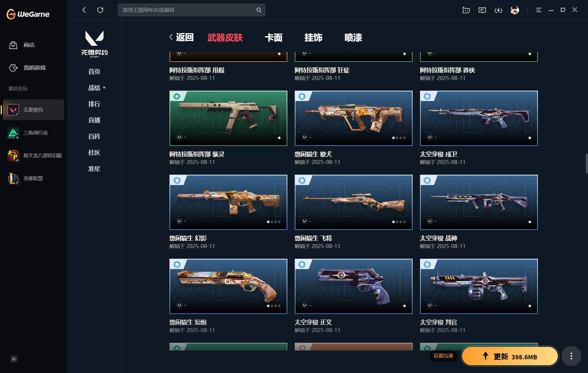Click the 返回 back link
The width and height of the screenshot is (588, 373).
[x=181, y=37]
